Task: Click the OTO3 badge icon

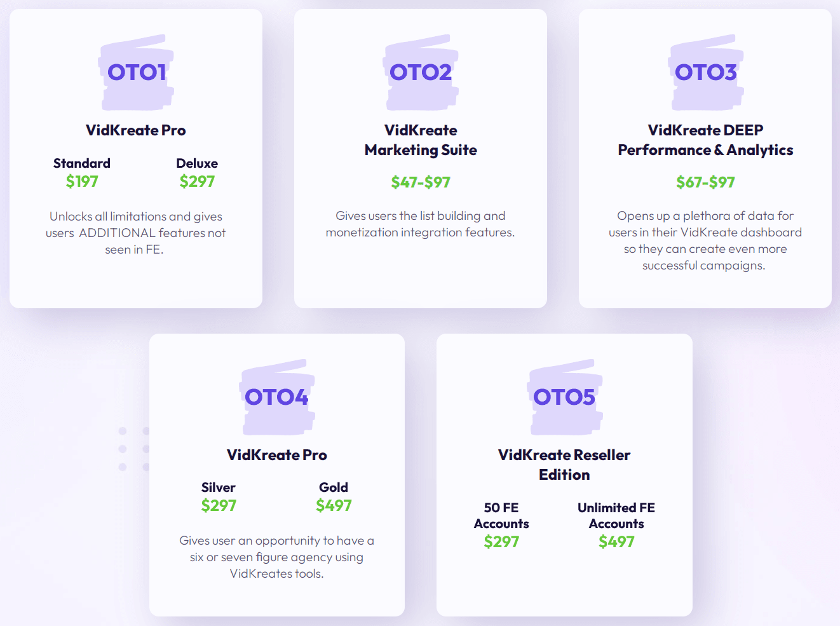Action: (706, 72)
